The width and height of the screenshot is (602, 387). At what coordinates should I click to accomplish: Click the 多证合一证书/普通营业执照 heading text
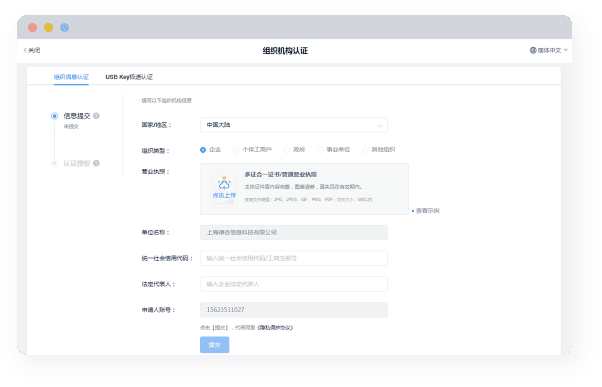click(281, 174)
